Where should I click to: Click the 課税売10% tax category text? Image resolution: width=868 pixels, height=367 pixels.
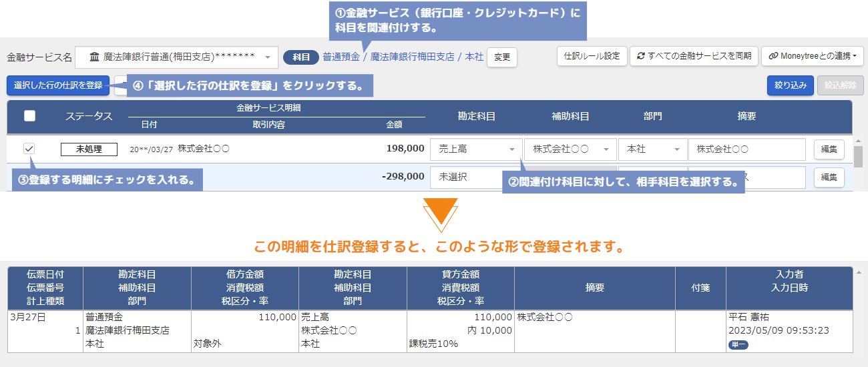(433, 344)
